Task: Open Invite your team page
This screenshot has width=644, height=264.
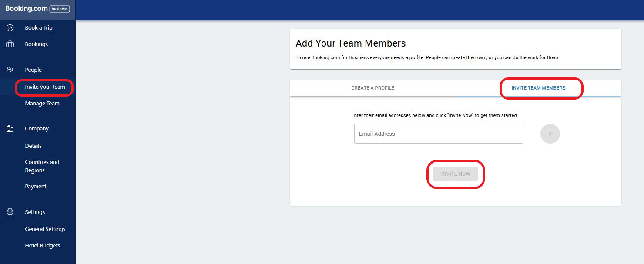Action: coord(45,87)
